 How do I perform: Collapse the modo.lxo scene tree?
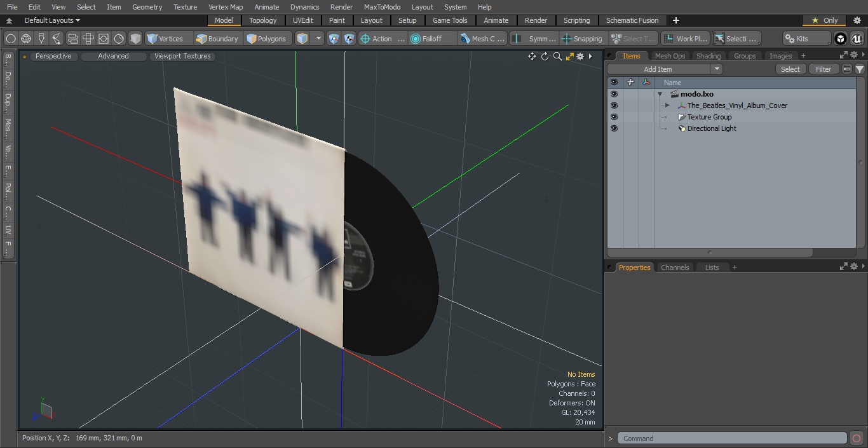[660, 94]
